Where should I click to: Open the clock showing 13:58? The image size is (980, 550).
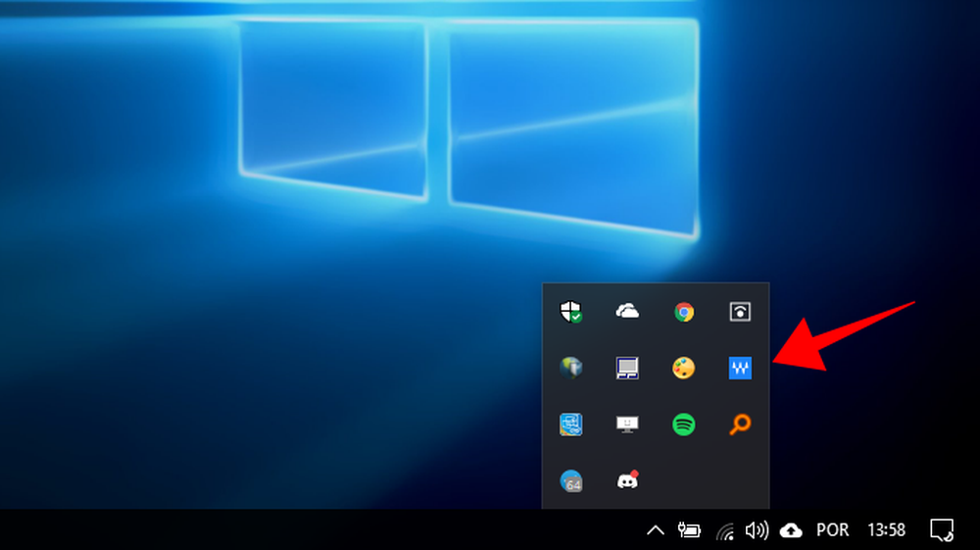click(x=886, y=530)
